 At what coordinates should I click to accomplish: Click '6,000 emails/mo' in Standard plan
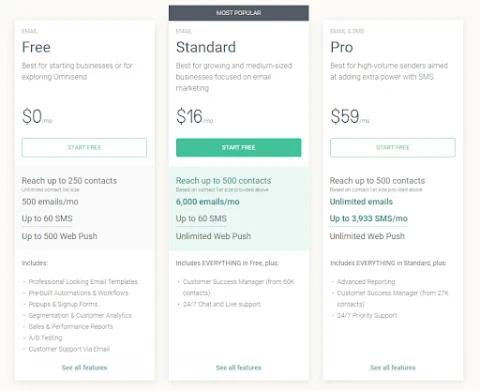(208, 202)
